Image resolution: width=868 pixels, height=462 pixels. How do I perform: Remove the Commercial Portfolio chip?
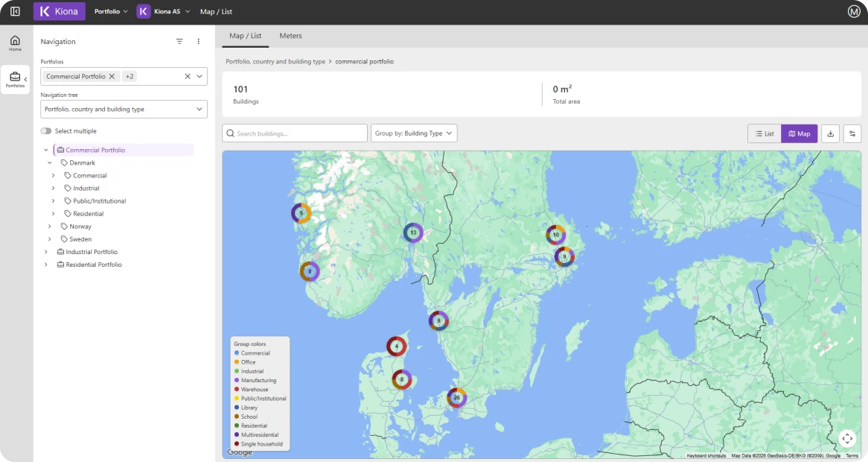point(112,77)
